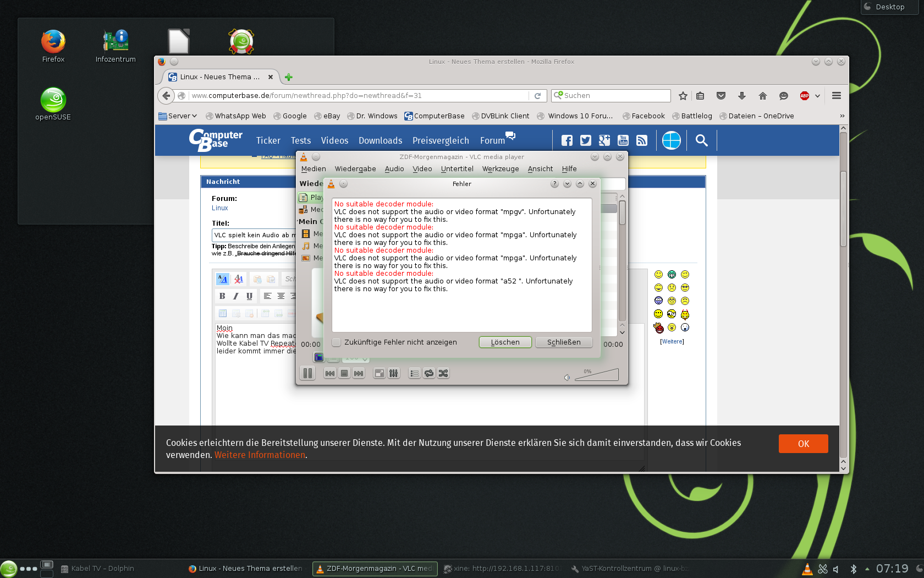
Task: Open the WhatsApp Web bookmark
Action: [x=236, y=116]
